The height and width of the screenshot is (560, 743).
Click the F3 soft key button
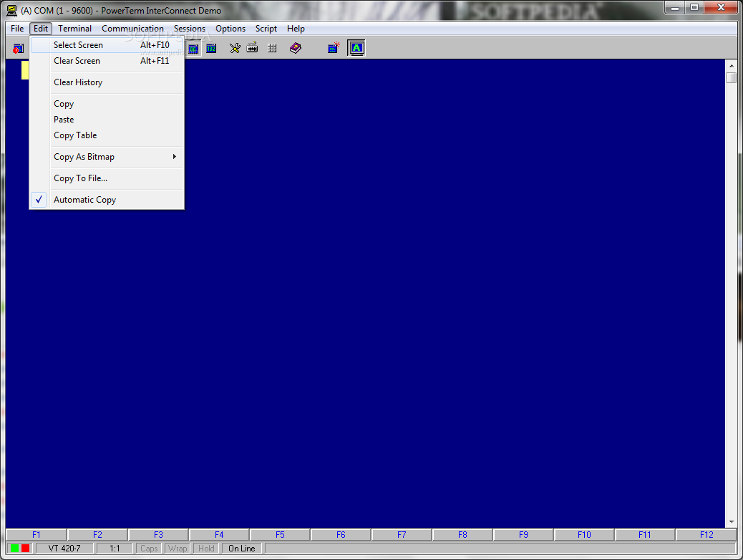[x=158, y=535]
